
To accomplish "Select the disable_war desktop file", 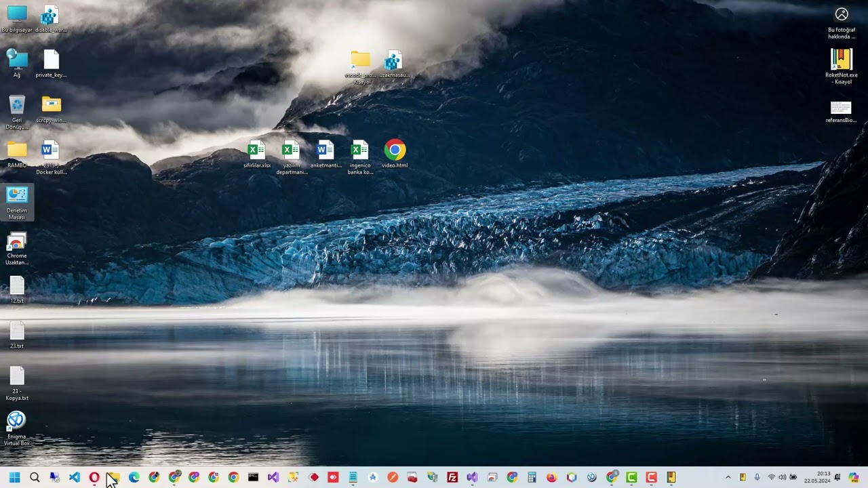I will (51, 20).
